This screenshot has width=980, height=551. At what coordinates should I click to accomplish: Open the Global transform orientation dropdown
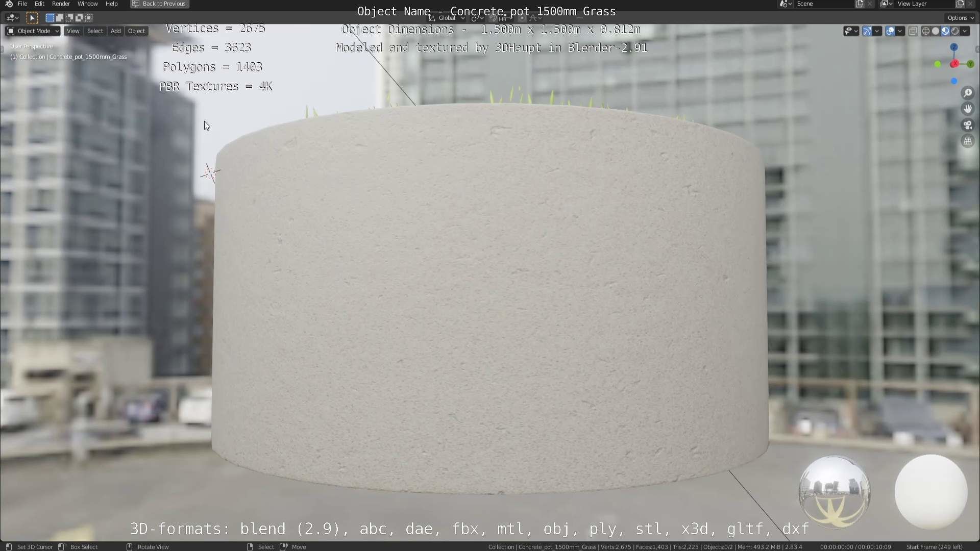[447, 18]
